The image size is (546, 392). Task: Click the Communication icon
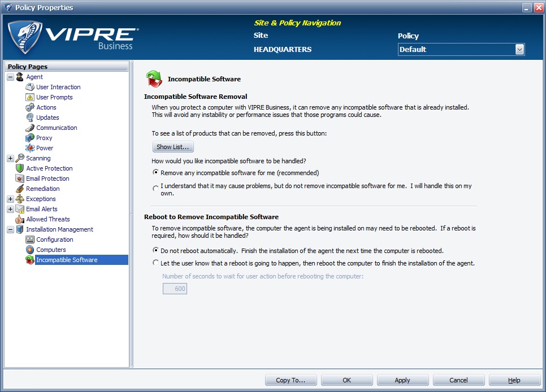pos(30,128)
